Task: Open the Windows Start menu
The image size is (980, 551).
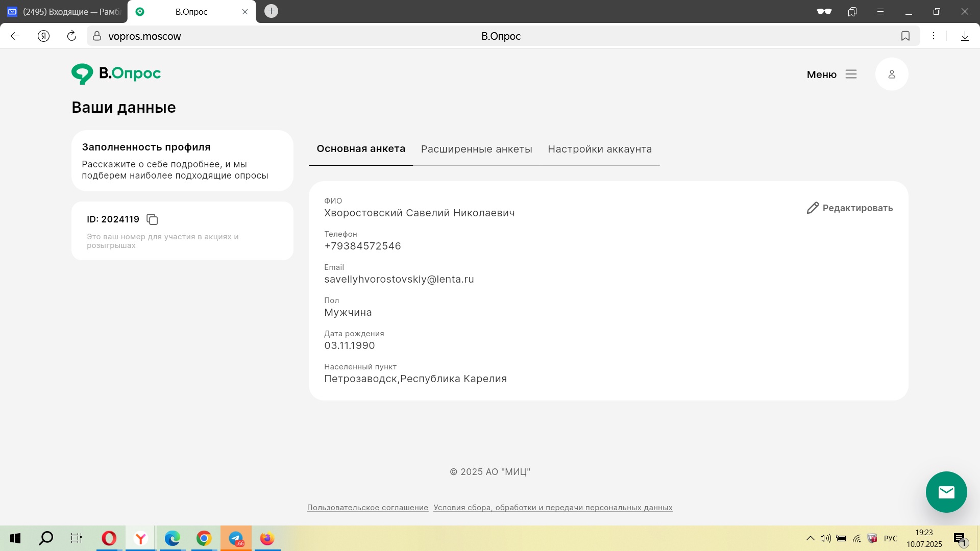Action: click(15, 538)
